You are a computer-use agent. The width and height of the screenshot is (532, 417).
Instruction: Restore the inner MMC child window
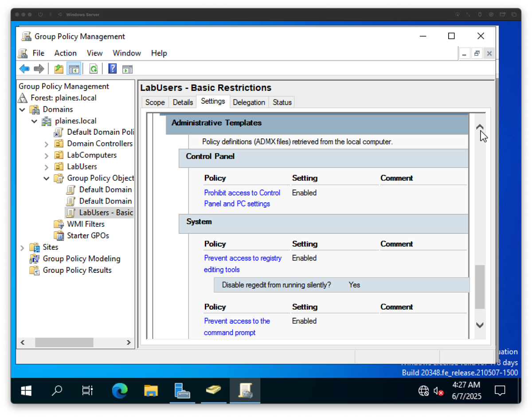477,54
